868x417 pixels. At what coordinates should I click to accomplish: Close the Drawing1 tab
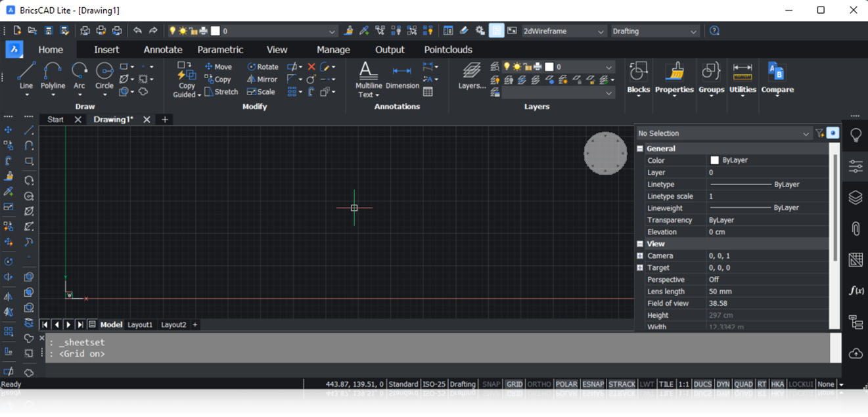pos(147,120)
